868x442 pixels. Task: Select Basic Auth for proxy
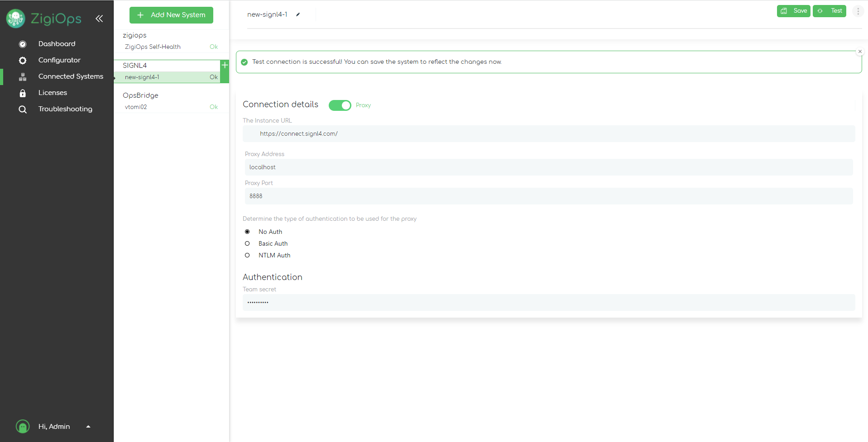coord(247,243)
